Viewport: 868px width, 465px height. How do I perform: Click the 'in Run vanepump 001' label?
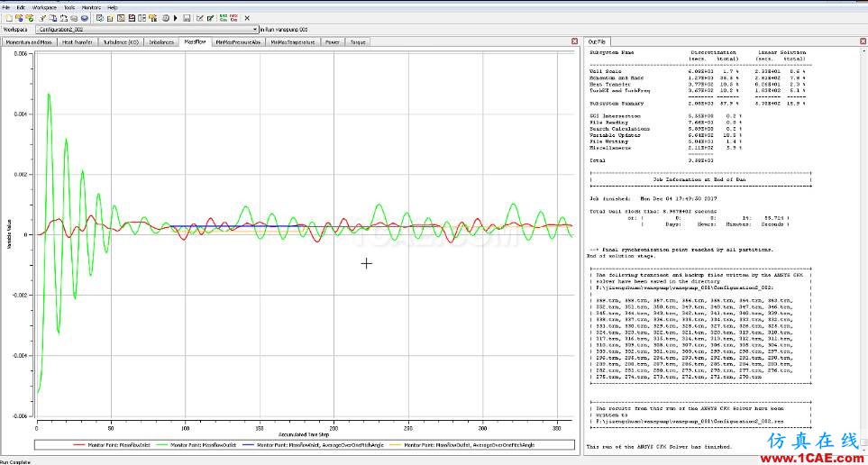click(284, 30)
